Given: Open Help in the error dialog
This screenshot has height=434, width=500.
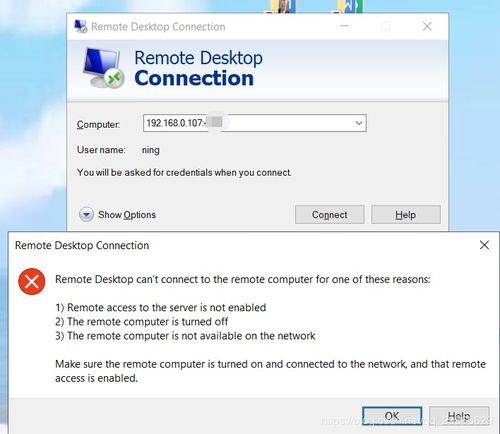Looking at the screenshot, I should pyautogui.click(x=459, y=416).
